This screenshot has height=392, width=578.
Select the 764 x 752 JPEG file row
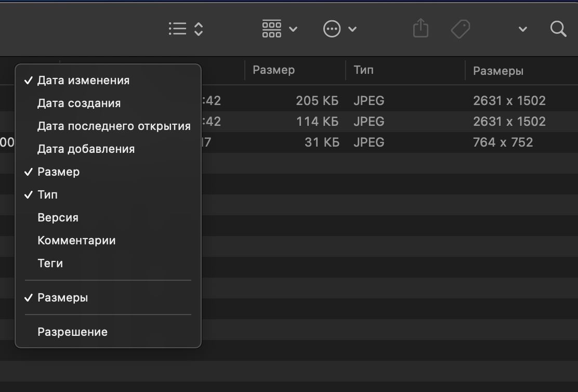click(364, 142)
